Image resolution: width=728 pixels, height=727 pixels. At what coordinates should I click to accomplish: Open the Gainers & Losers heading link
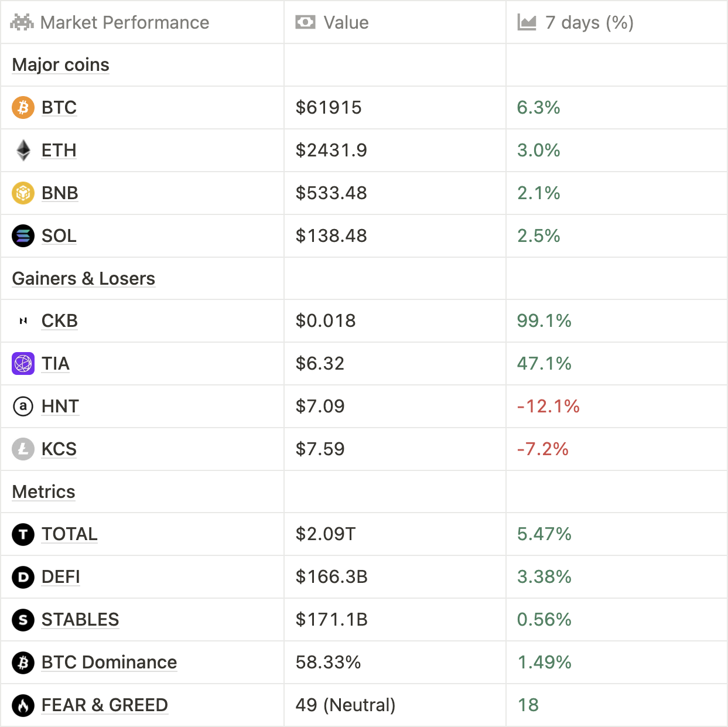[84, 279]
